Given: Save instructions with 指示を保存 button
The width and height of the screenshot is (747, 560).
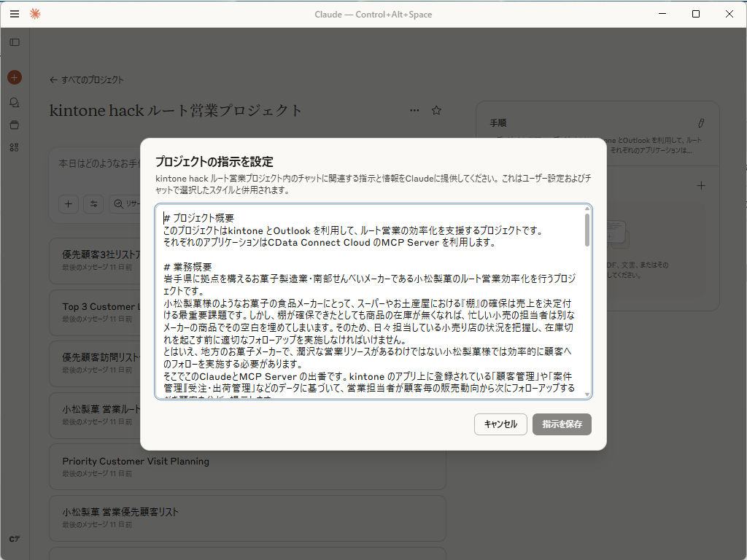Looking at the screenshot, I should pyautogui.click(x=562, y=424).
